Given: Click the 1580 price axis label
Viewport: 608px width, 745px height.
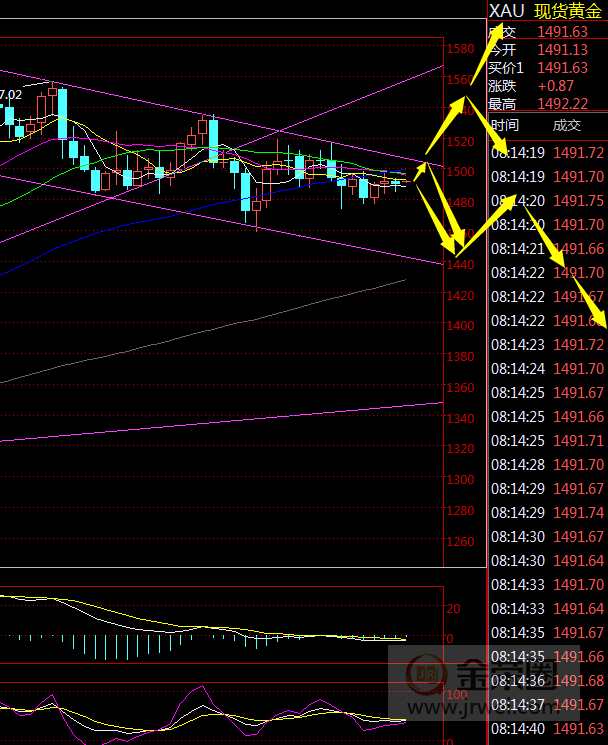Looking at the screenshot, I should [460, 49].
